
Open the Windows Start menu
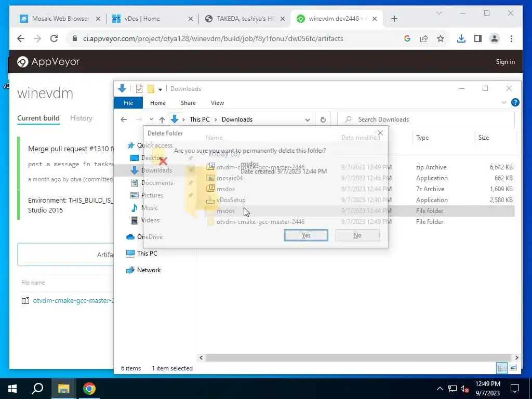[12, 389]
